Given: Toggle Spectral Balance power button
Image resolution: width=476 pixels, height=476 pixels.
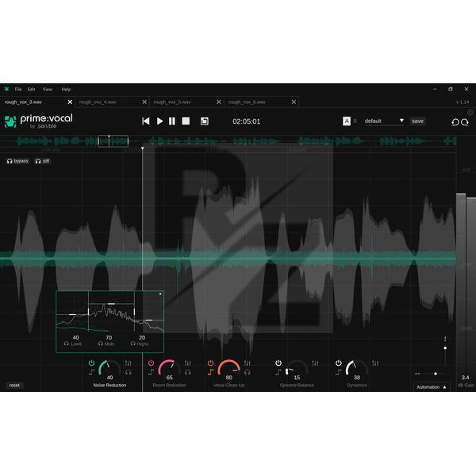Looking at the screenshot, I should click(278, 363).
